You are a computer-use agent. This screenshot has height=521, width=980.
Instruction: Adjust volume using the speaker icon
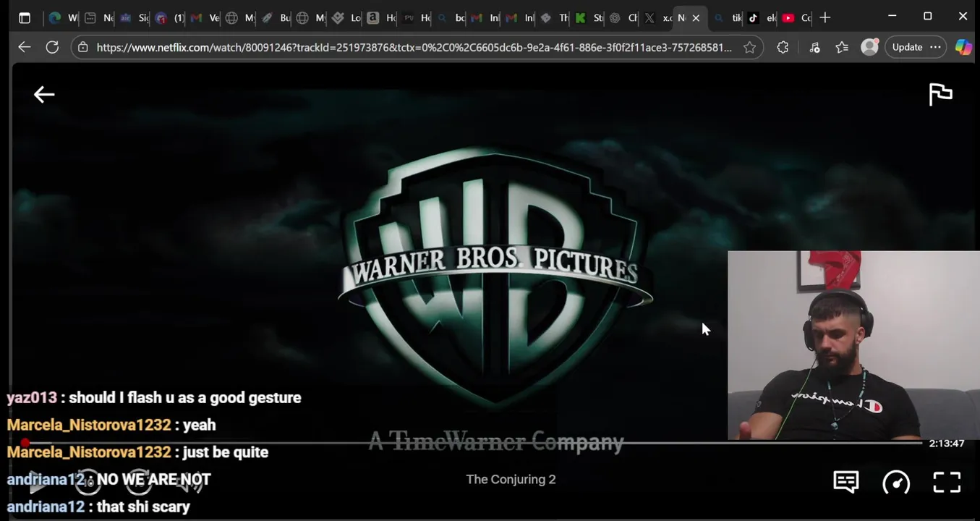[x=189, y=482]
